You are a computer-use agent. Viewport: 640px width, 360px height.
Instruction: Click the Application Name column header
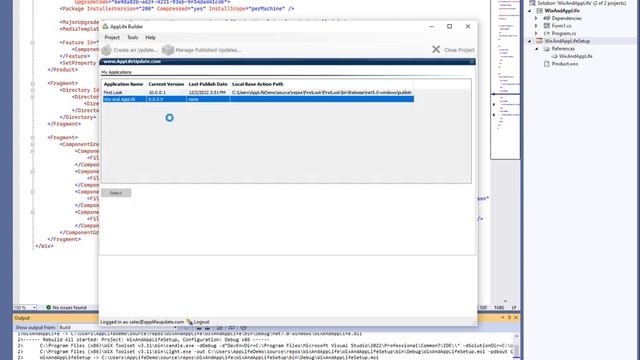coord(123,84)
